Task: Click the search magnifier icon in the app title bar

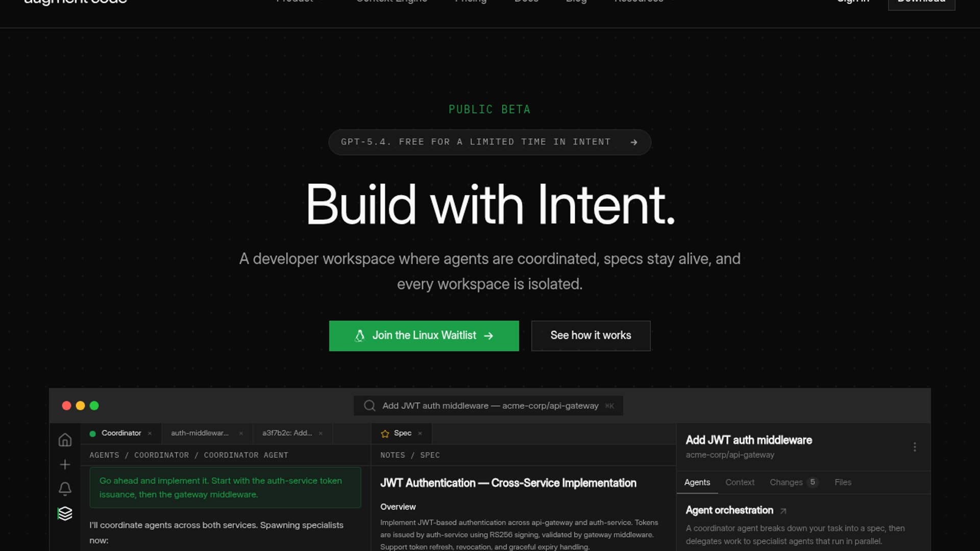Action: pyautogui.click(x=370, y=406)
